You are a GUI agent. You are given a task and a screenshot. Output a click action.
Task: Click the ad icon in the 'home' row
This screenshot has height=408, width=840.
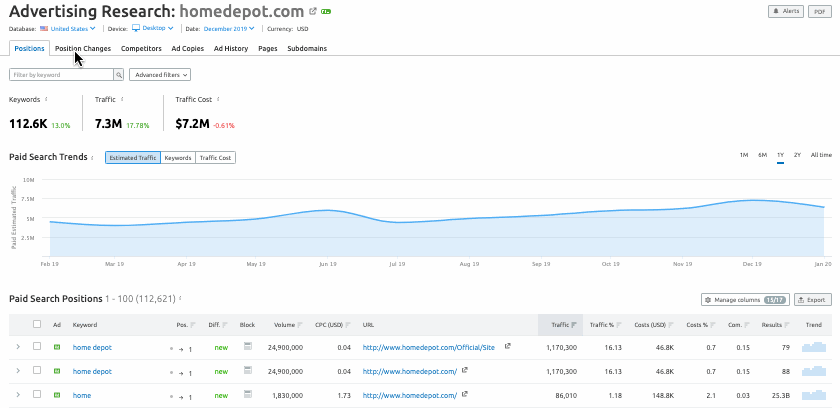pyautogui.click(x=56, y=396)
